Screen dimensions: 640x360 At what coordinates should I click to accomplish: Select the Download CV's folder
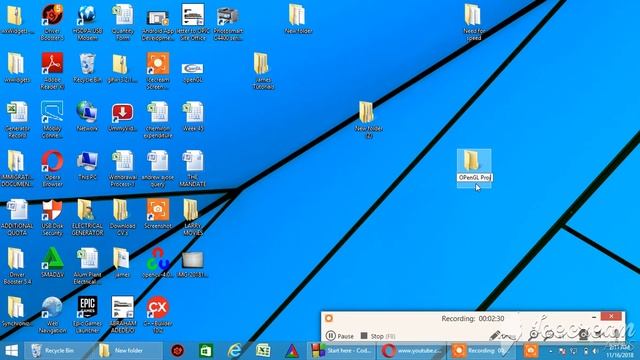(122, 217)
